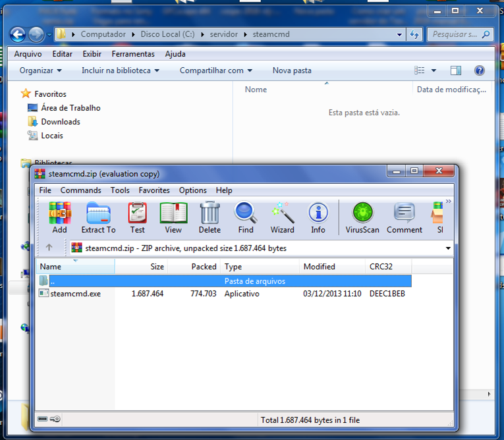Click the Pesquisar search field
Image resolution: width=504 pixels, height=440 pixels.
point(461,34)
